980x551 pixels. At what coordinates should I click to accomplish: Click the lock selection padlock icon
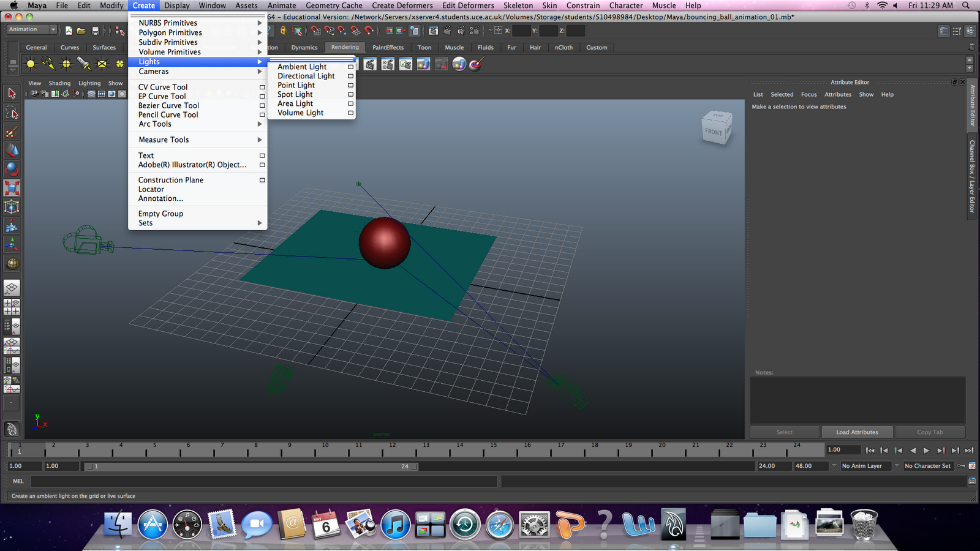tap(283, 30)
